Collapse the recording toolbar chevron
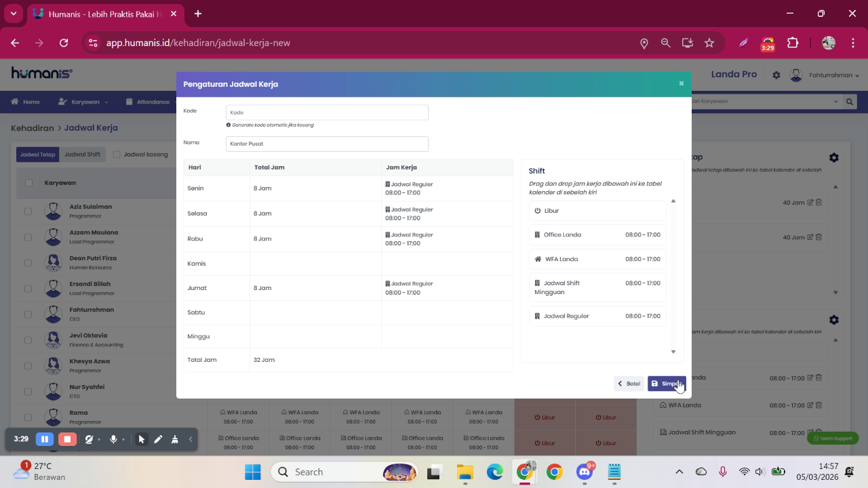 pyautogui.click(x=191, y=439)
